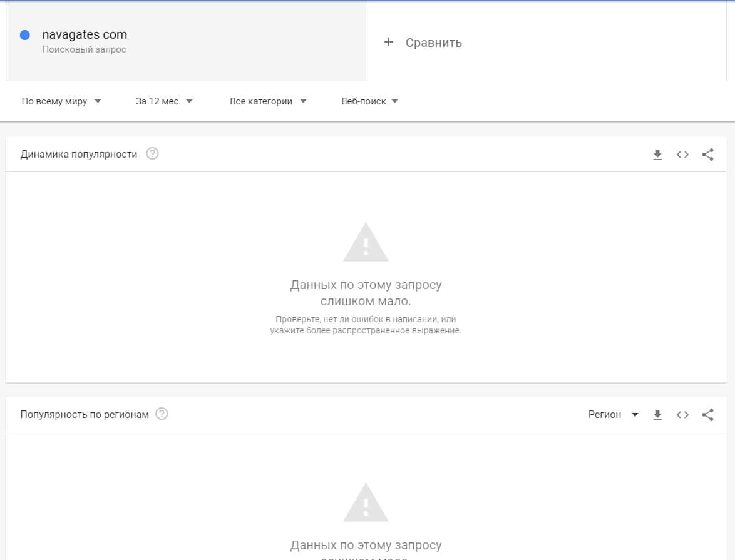Click the plus icon next to Сравнить
Screen dimensions: 735x560
click(389, 42)
